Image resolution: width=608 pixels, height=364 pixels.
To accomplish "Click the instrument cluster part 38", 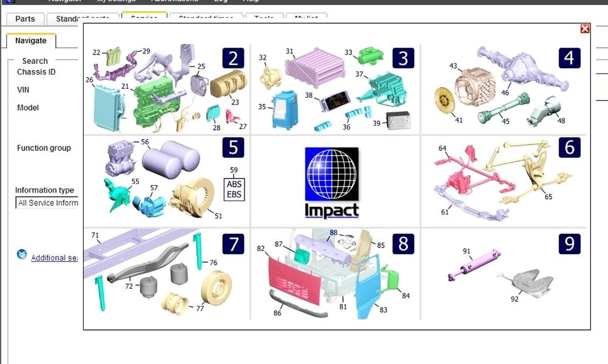I will [x=336, y=101].
